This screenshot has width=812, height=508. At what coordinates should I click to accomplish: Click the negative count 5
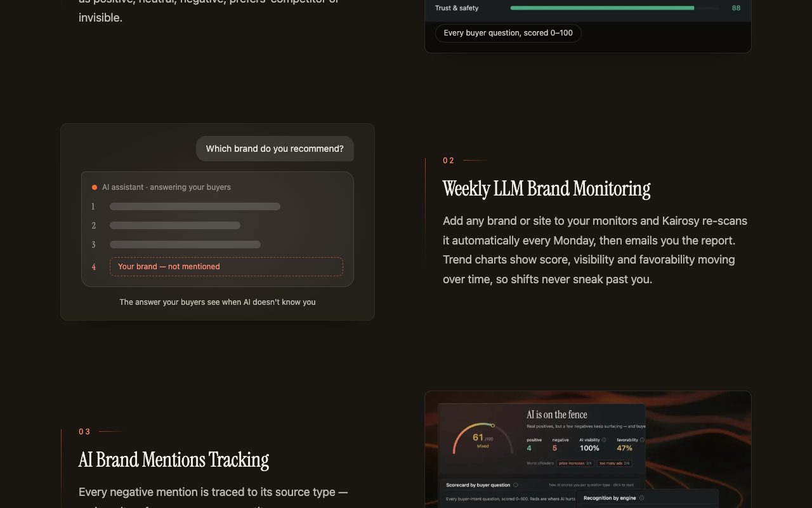click(x=554, y=448)
